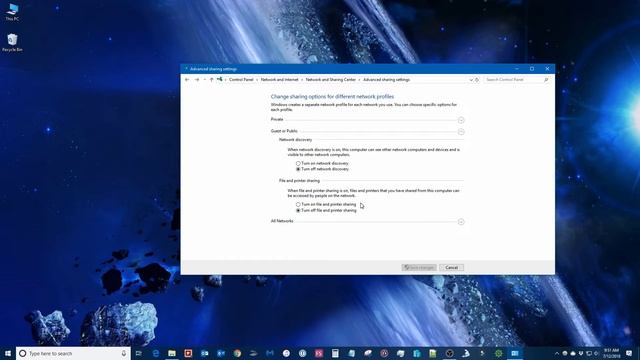Image resolution: width=640 pixels, height=360 pixels.
Task: Click the File and printer sharing heading
Action: pyautogui.click(x=300, y=180)
